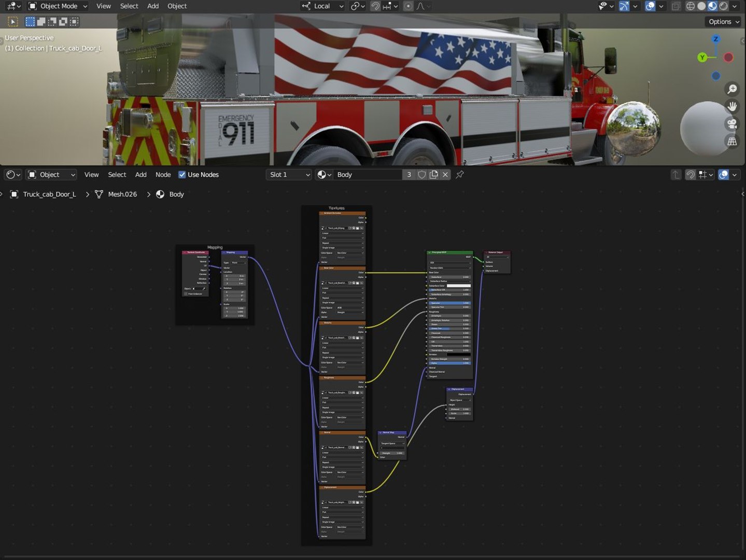Switch perspective/orthographic grid icon
Viewport: 746px width, 560px height.
[732, 141]
